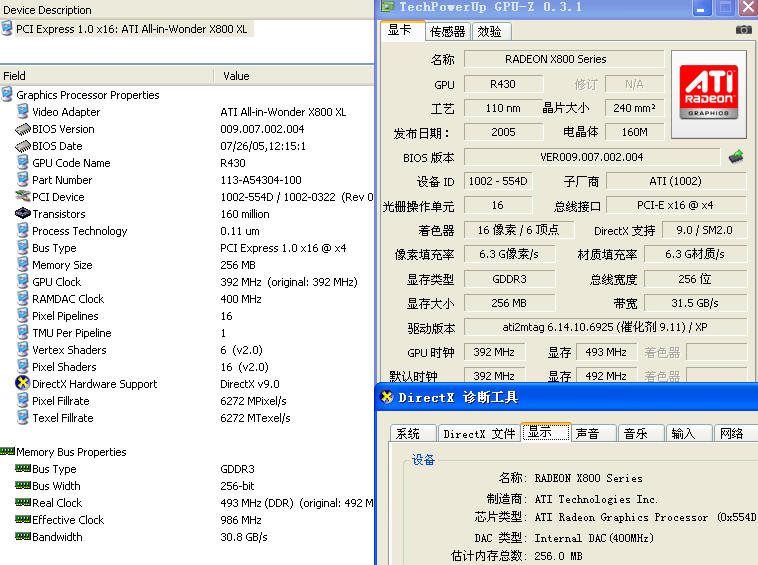
Task: Click the GPU-Z screenshot camera icon
Action: [743, 30]
